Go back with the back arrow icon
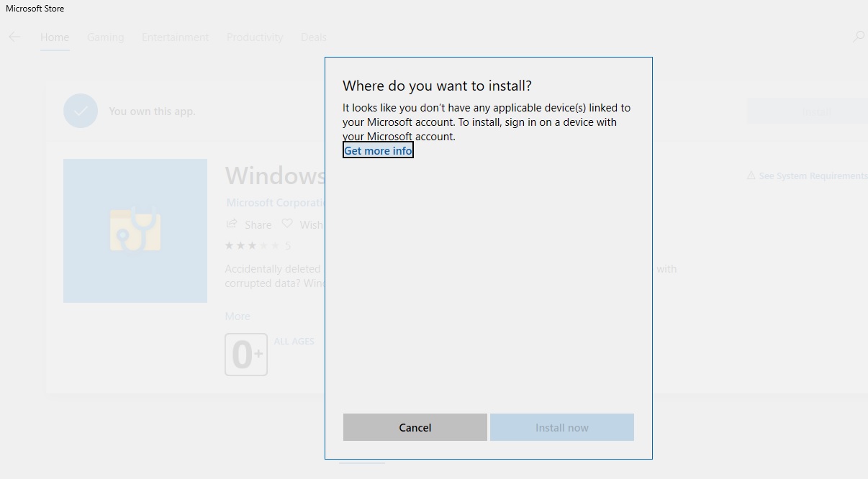This screenshot has width=868, height=479. 14,37
